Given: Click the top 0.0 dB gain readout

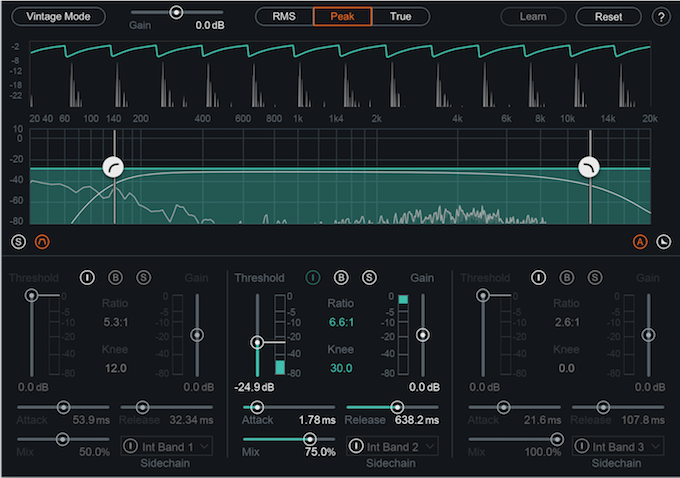Looking at the screenshot, I should [210, 25].
